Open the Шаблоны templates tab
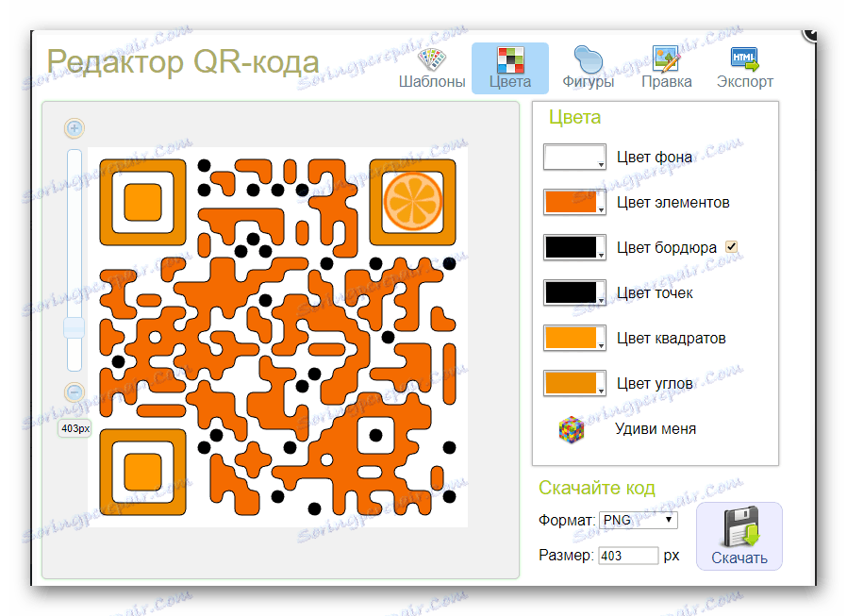847x616 pixels. [x=432, y=69]
